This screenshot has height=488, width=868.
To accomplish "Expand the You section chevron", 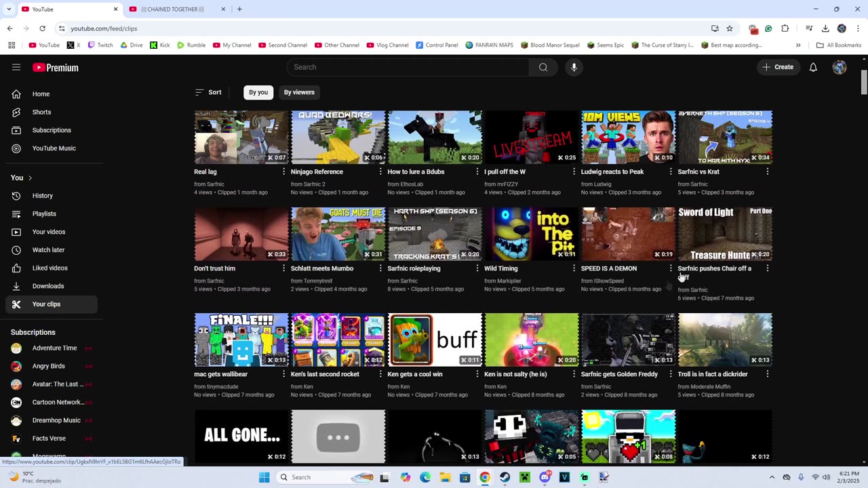I will pos(30,178).
